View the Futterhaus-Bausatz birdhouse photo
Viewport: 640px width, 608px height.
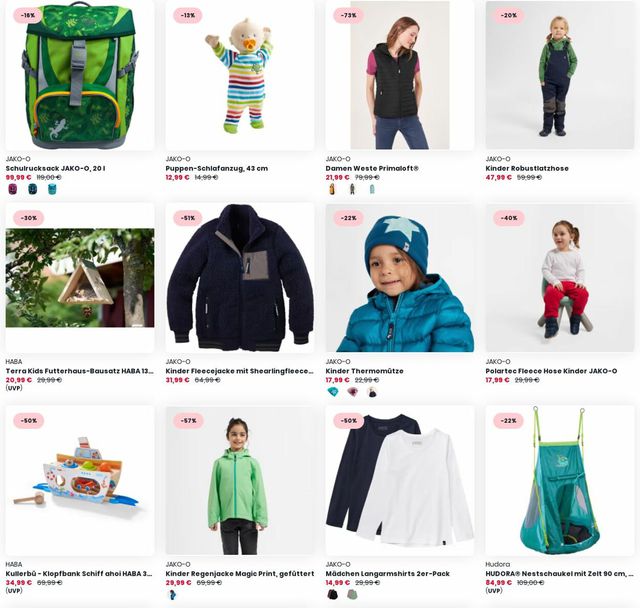(x=80, y=278)
